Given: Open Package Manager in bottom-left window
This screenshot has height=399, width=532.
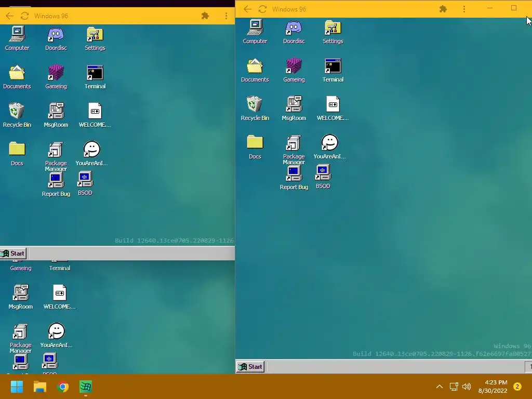Looking at the screenshot, I should (x=21, y=338).
